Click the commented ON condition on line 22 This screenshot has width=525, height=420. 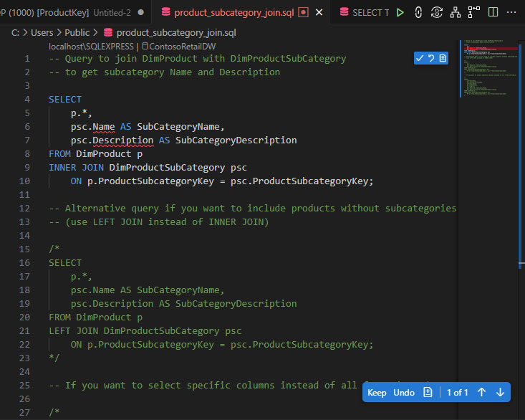pyautogui.click(x=222, y=345)
